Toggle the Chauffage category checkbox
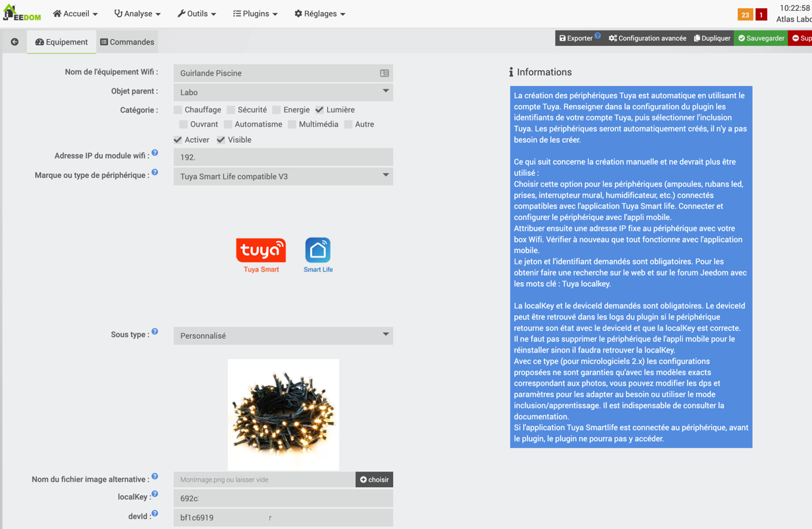The image size is (812, 529). 178,110
